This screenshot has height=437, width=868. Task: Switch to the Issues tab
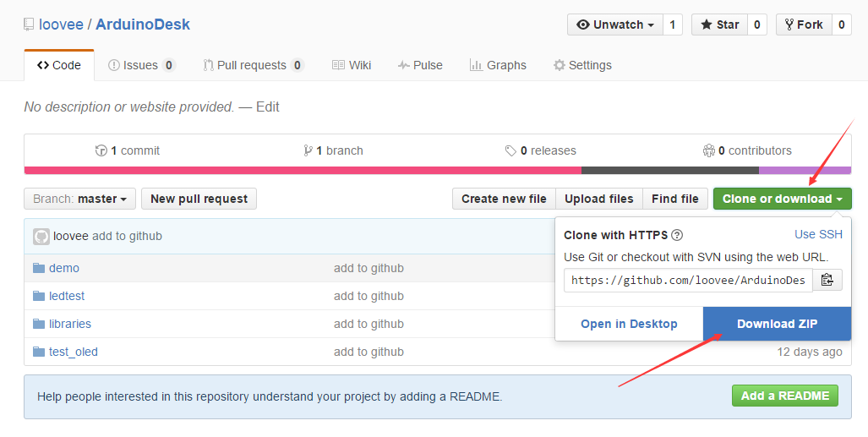tap(142, 65)
